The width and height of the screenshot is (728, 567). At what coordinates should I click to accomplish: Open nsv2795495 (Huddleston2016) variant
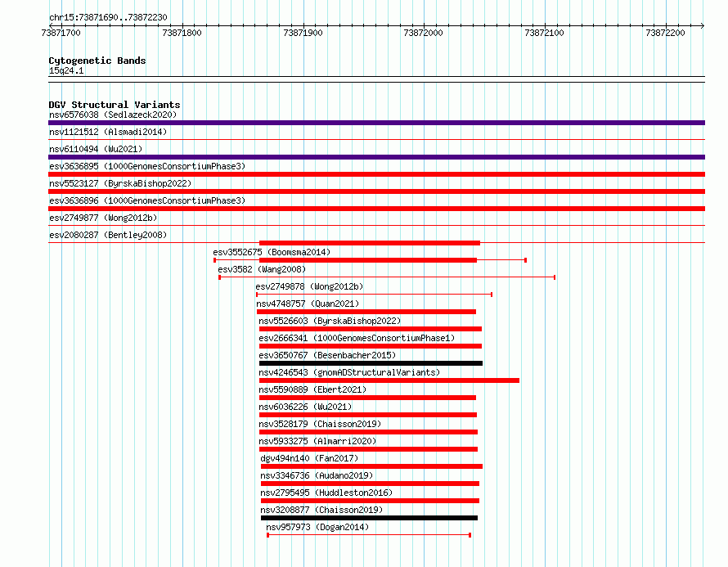click(326, 493)
